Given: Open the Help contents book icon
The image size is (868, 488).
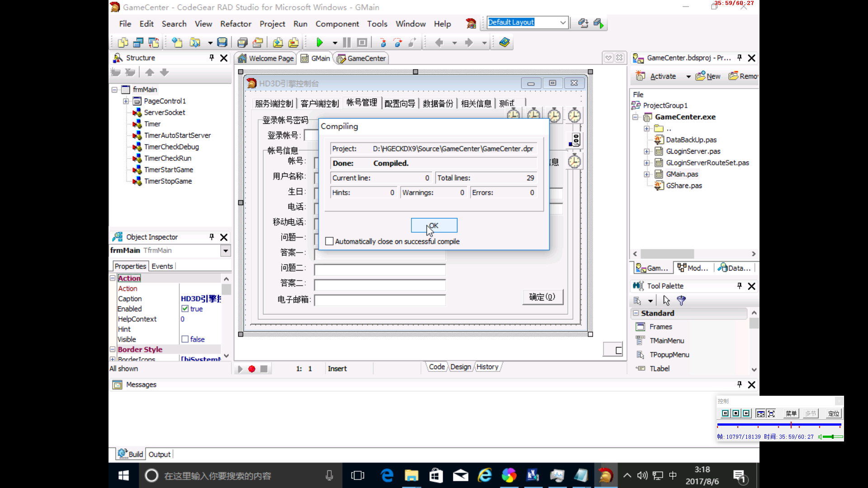Looking at the screenshot, I should pyautogui.click(x=505, y=42).
